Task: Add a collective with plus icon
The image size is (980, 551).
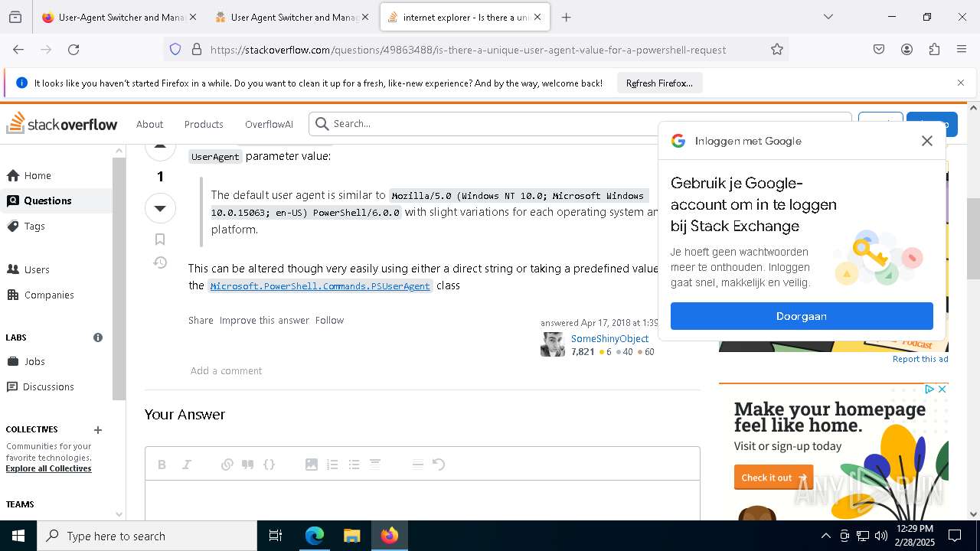Action: (x=98, y=430)
